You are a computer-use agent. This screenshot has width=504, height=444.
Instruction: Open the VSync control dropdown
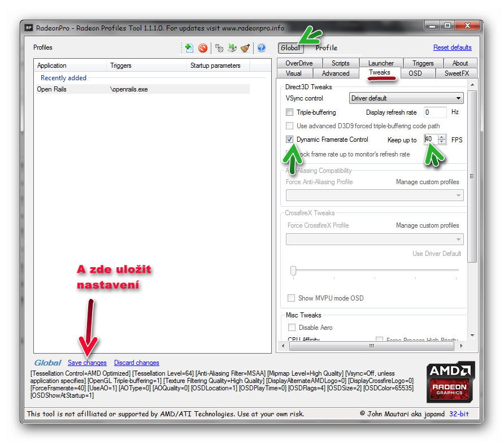406,98
